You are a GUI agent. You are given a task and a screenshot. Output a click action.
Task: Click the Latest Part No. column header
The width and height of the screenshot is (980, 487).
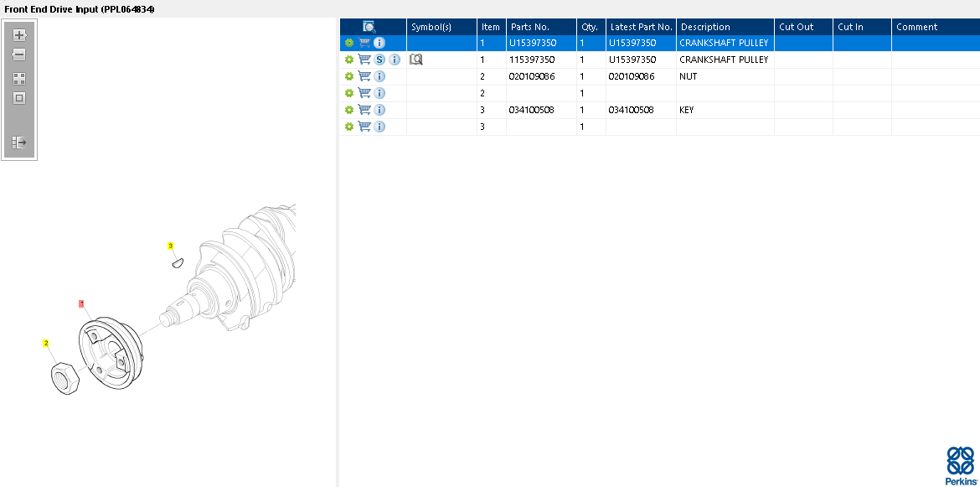pos(642,27)
